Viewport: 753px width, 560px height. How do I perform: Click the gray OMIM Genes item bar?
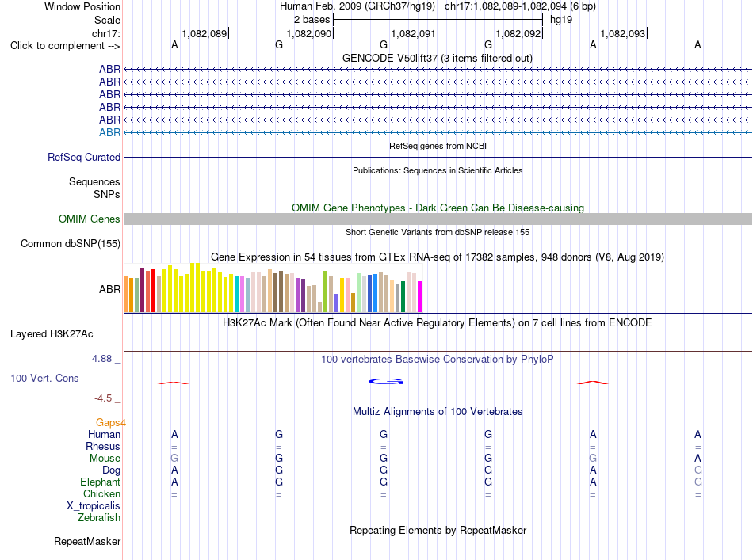[438, 219]
